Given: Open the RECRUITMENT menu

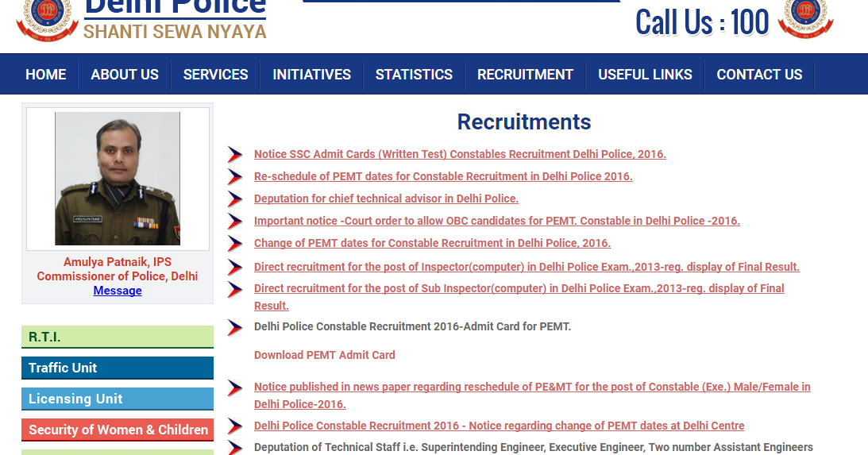Looking at the screenshot, I should tap(526, 75).
